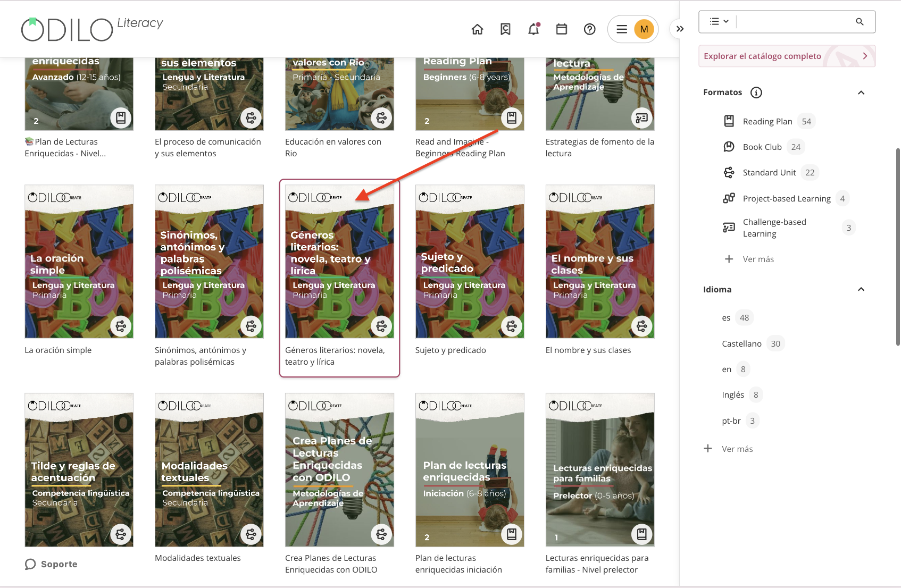Click the Challenge-based Learning format icon
The image size is (901, 588).
coord(729,228)
